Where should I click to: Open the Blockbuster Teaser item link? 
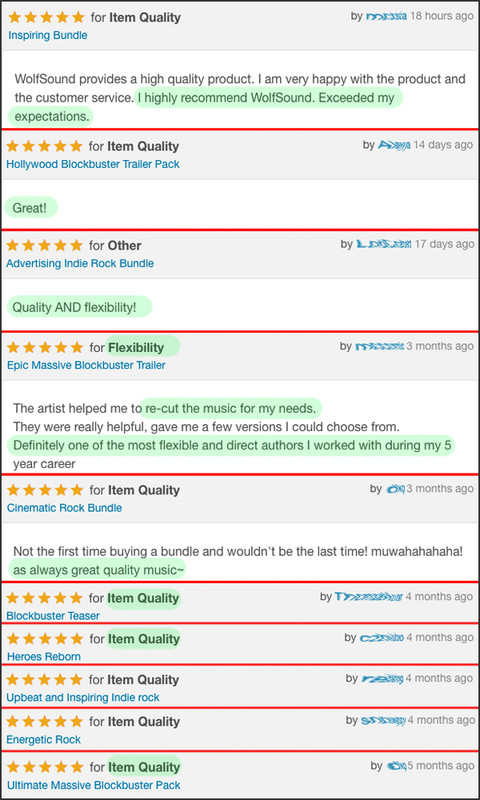click(53, 616)
